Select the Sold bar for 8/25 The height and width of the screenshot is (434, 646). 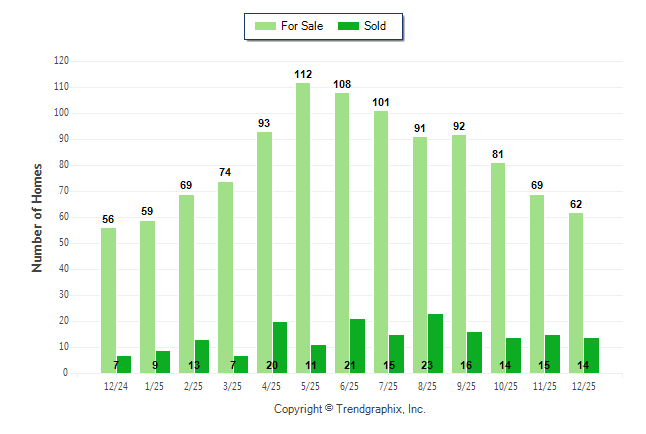(x=435, y=343)
